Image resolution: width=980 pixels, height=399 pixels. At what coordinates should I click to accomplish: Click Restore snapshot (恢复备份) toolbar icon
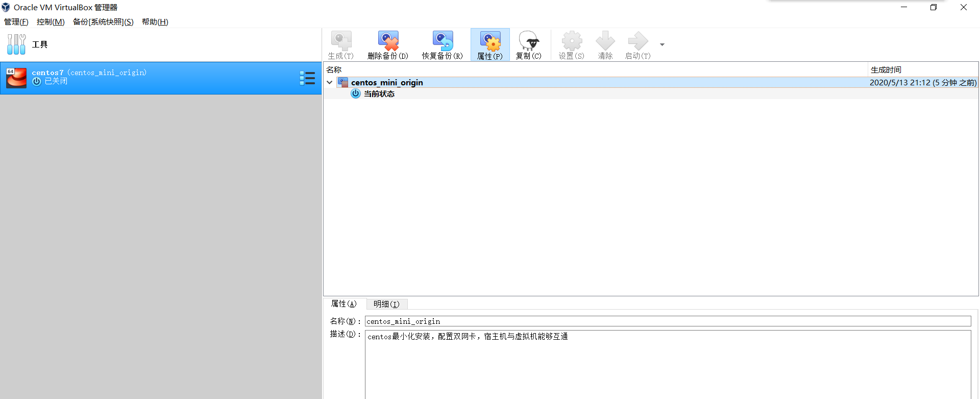443,41
